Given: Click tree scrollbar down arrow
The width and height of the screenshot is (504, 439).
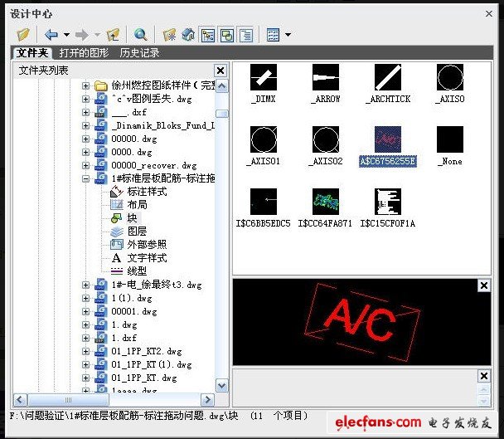Looking at the screenshot, I should 222,385.
